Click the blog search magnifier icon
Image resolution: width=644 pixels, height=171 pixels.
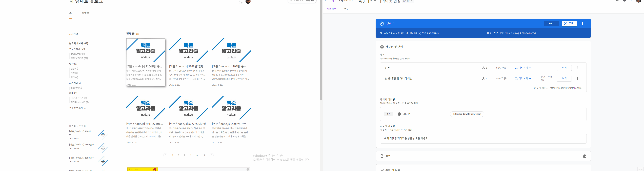240,2
